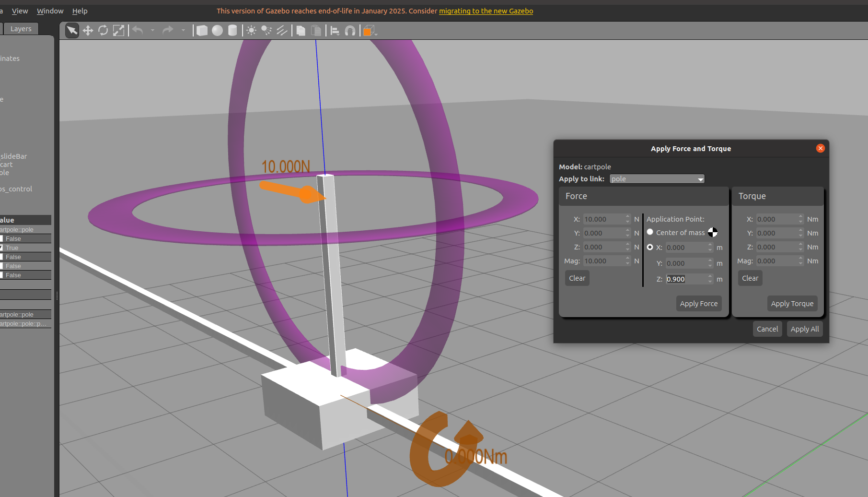The image size is (868, 497).
Task: Choose the scale mode tool
Action: click(x=118, y=31)
